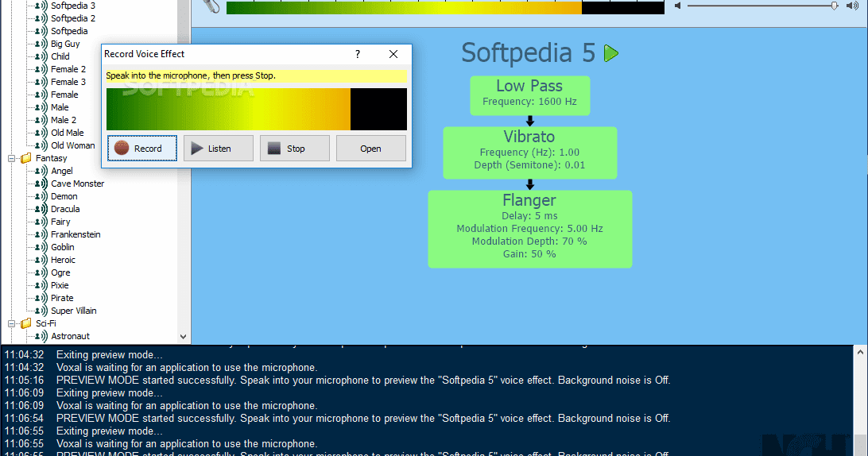The image size is (868, 456).
Task: Close the Record Voice Effect dialog
Action: point(393,54)
